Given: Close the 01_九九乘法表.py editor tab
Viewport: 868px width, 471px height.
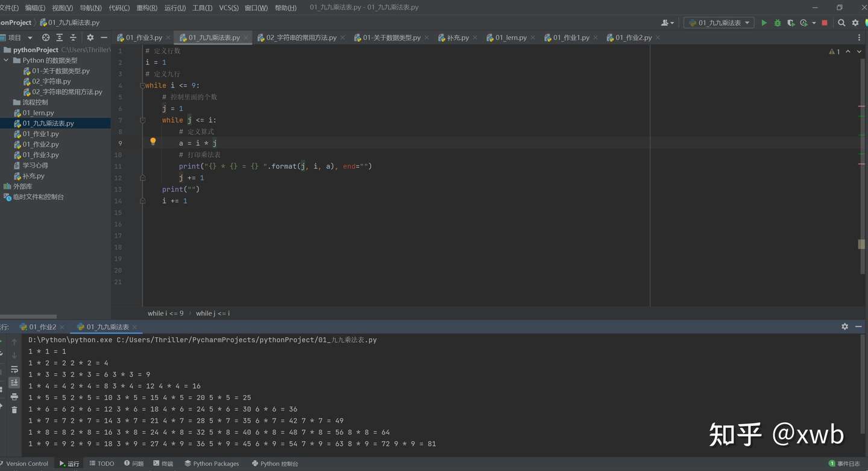Looking at the screenshot, I should pyautogui.click(x=246, y=37).
